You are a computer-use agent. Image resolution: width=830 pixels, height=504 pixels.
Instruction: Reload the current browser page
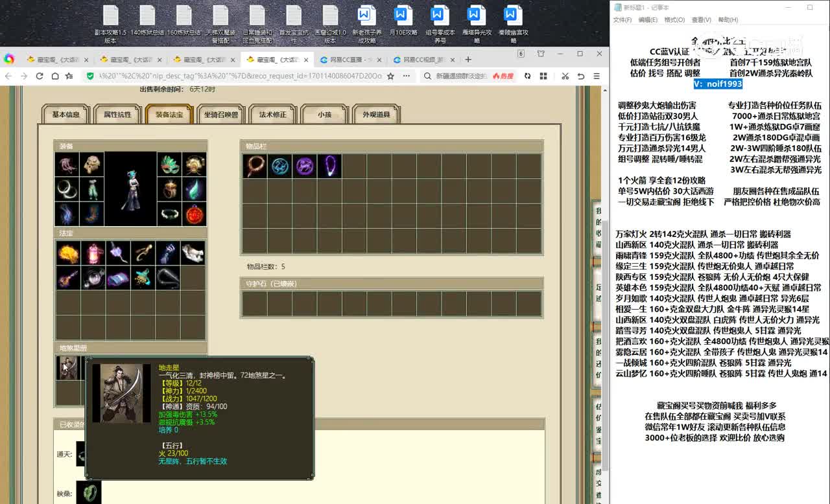[39, 76]
